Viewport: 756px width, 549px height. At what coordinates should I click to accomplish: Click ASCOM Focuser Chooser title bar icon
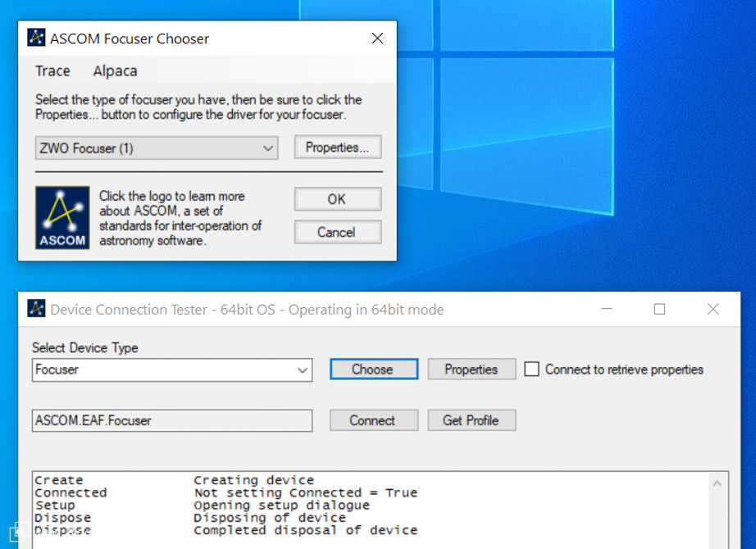[x=36, y=38]
